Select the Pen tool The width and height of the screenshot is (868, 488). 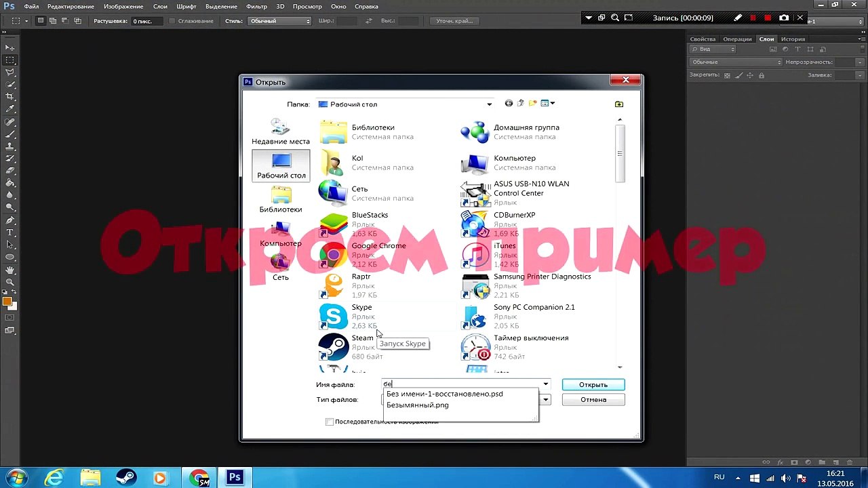10,220
